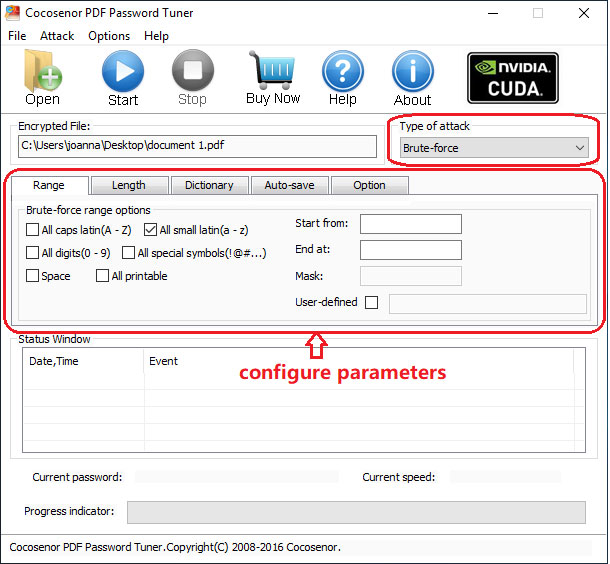Tick All special symbols checkbox
The height and width of the screenshot is (564, 610).
click(x=128, y=253)
